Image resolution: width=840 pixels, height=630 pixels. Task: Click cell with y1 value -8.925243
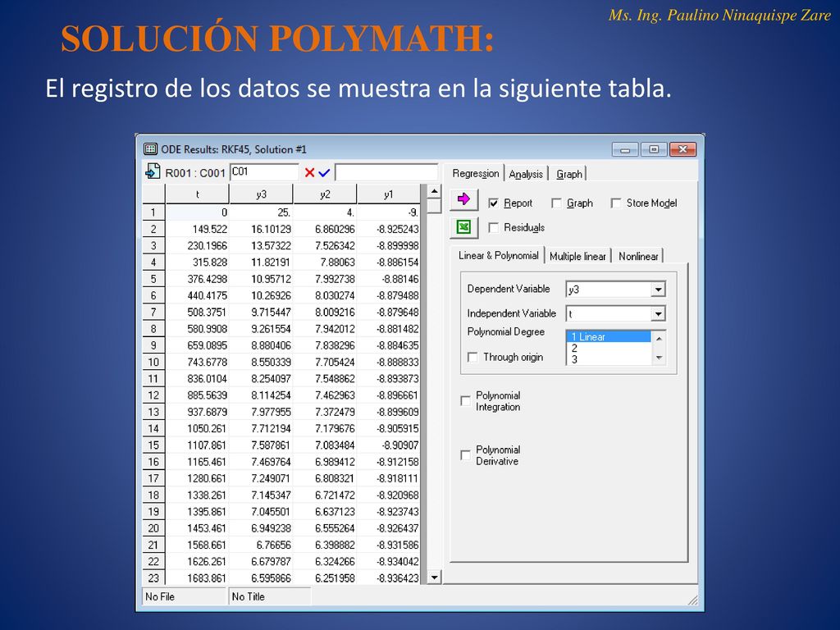coord(388,229)
